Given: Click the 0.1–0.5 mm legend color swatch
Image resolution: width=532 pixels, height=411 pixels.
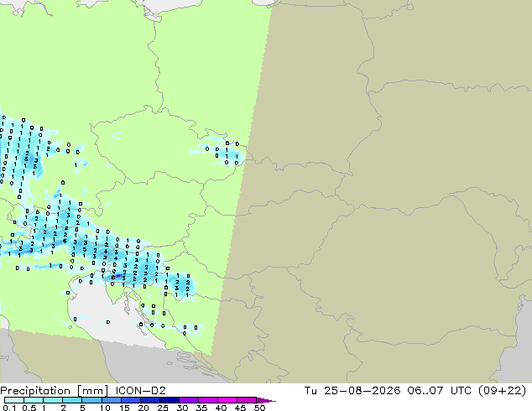Looking at the screenshot, I should click(14, 400).
